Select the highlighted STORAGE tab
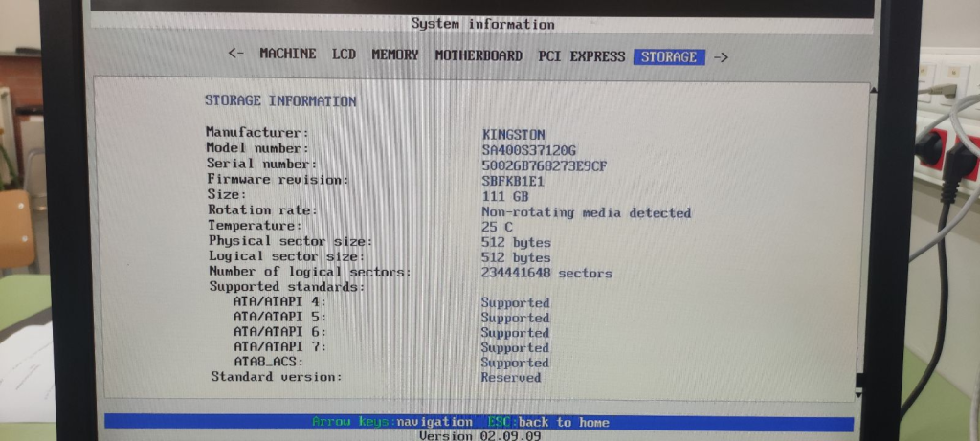This screenshot has height=441, width=980. [x=669, y=56]
